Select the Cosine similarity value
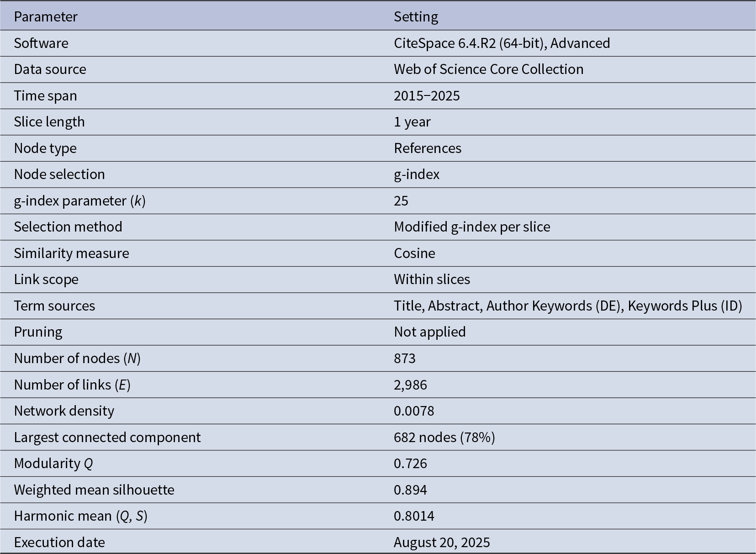Viewport: 756px width, 554px height. (414, 253)
